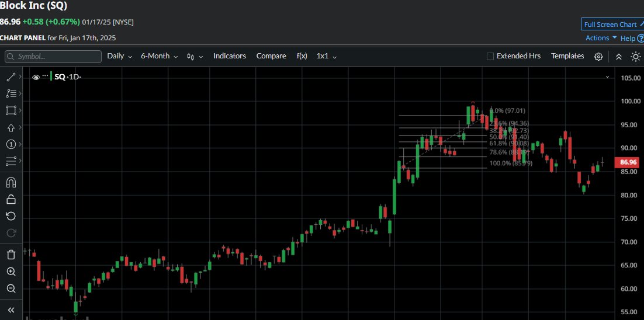Click the undo arrow icon
This screenshot has width=644, height=320.
point(11,216)
